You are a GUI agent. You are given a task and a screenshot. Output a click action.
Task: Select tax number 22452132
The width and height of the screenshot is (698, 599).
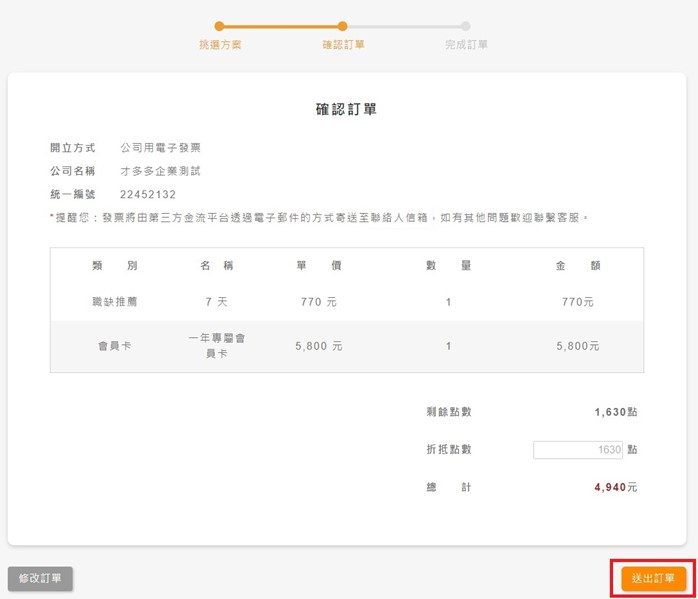point(148,194)
